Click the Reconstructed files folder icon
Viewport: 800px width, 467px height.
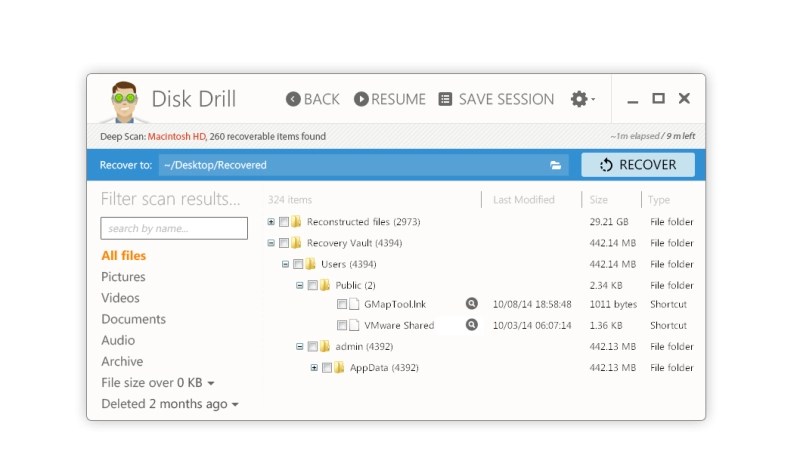(x=296, y=222)
